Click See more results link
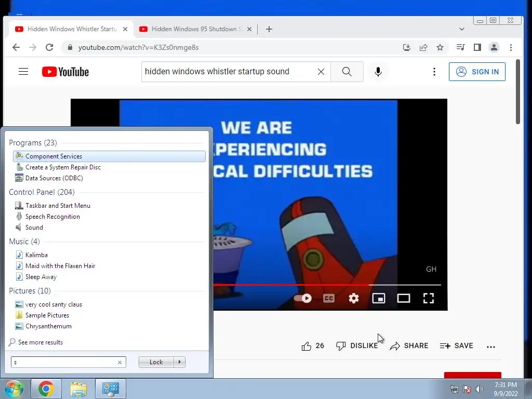The width and height of the screenshot is (532, 399). click(36, 342)
